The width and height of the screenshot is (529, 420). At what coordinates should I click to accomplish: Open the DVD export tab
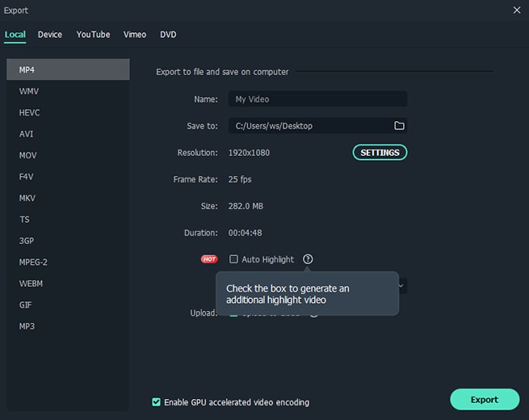168,35
